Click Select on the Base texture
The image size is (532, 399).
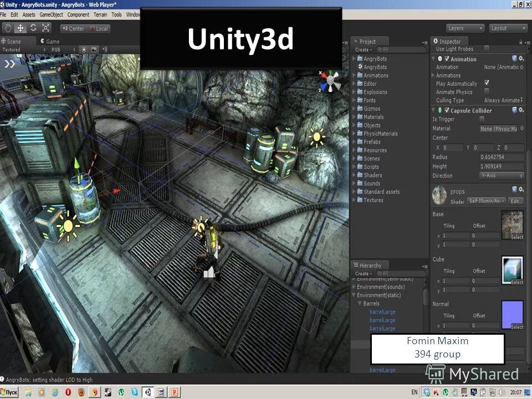pyautogui.click(x=517, y=237)
